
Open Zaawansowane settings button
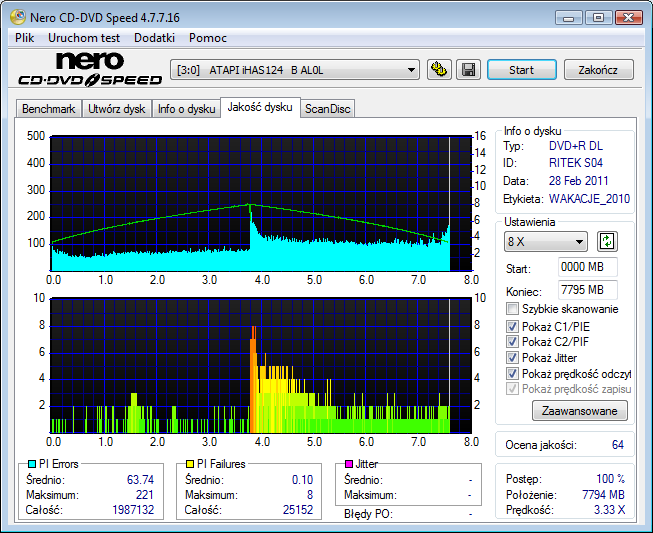tap(580, 411)
